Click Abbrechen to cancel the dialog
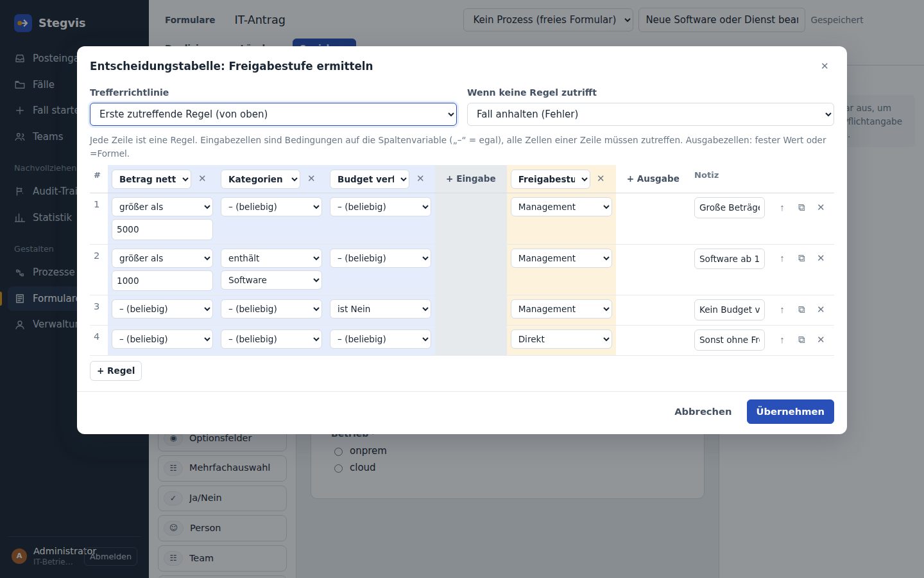The image size is (924, 578). click(703, 412)
